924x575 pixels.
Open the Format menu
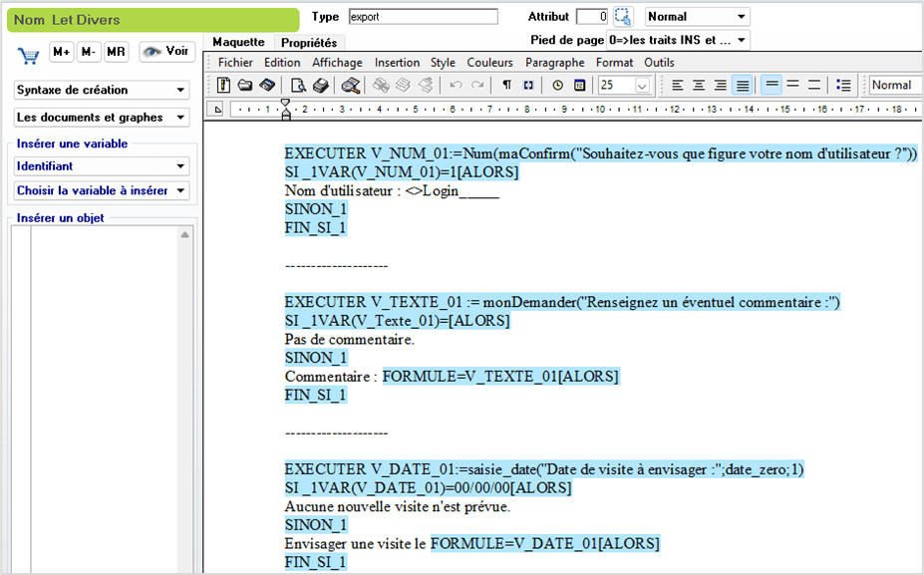coord(614,63)
